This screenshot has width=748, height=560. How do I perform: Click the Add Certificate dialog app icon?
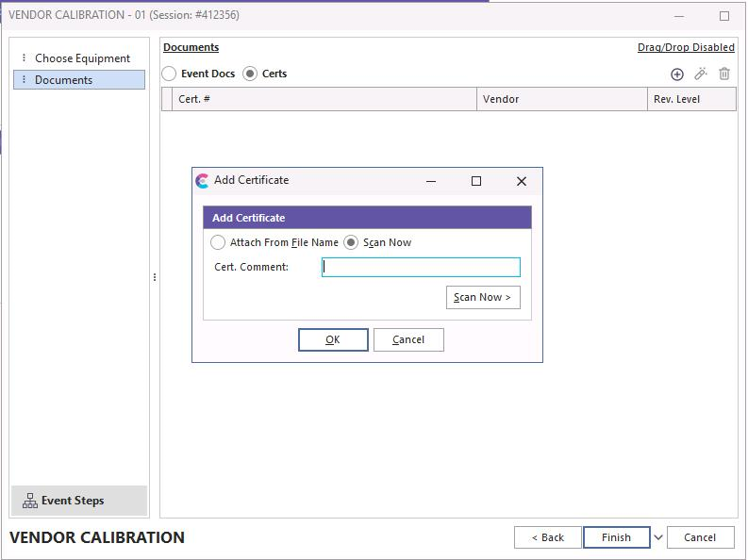(202, 181)
